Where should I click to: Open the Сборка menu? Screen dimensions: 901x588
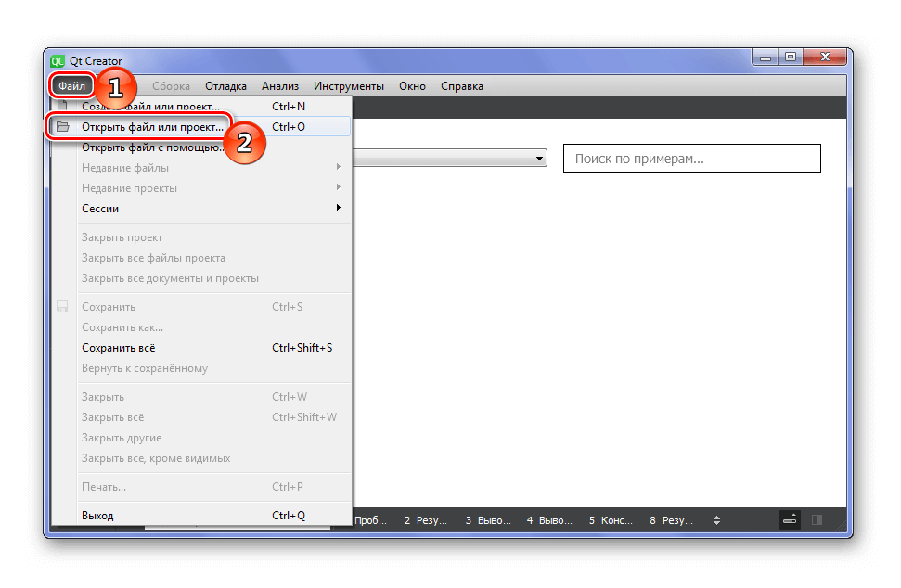171,86
